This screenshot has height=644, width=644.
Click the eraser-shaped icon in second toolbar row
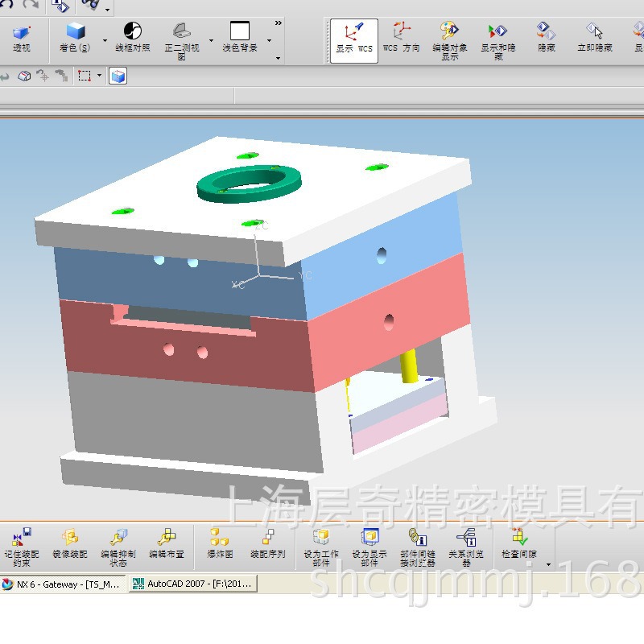pyautogui.click(x=24, y=76)
